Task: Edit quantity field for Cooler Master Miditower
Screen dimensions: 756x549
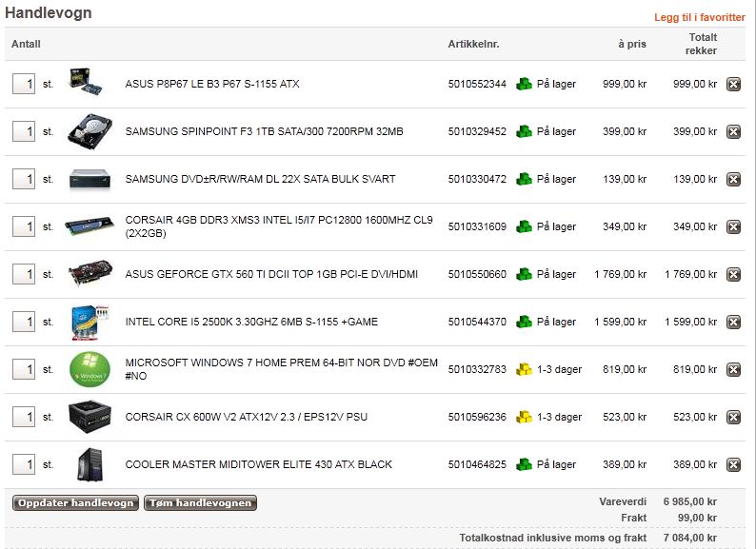Action: point(24,464)
